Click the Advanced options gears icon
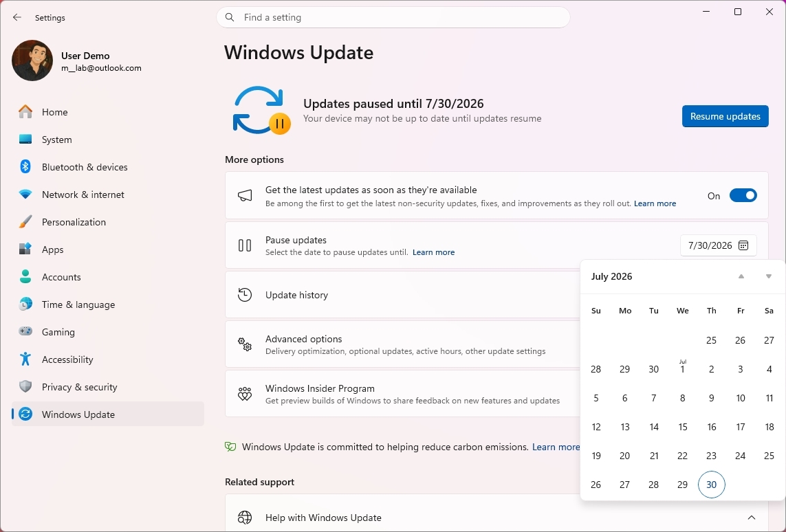The height and width of the screenshot is (532, 786). [245, 344]
